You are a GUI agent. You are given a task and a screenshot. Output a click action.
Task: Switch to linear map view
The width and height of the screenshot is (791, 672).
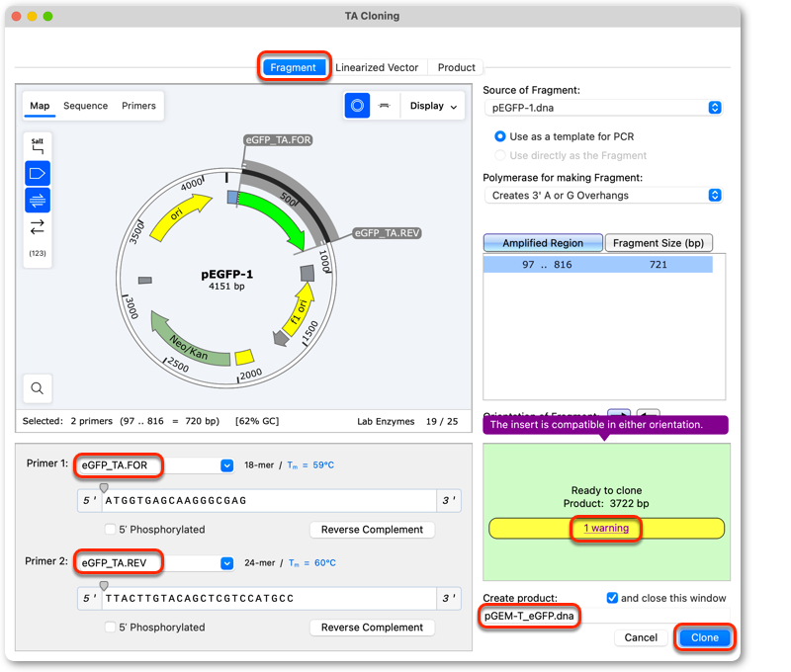tap(385, 106)
